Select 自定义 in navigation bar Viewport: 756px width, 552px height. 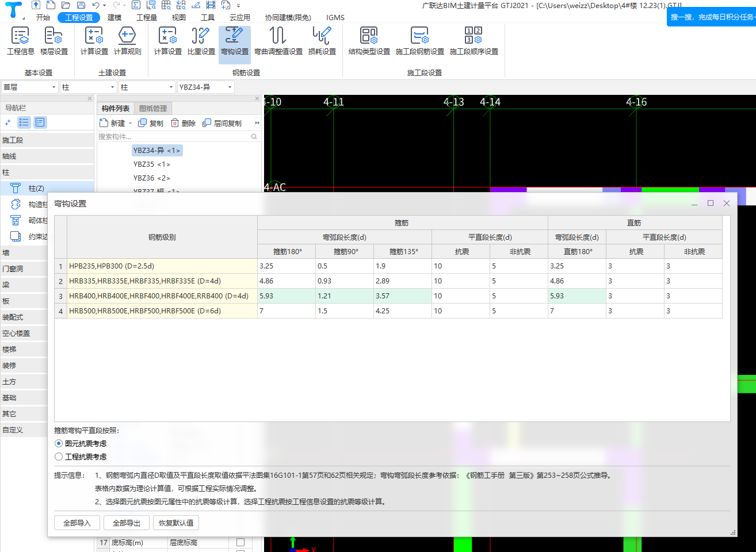pos(24,430)
